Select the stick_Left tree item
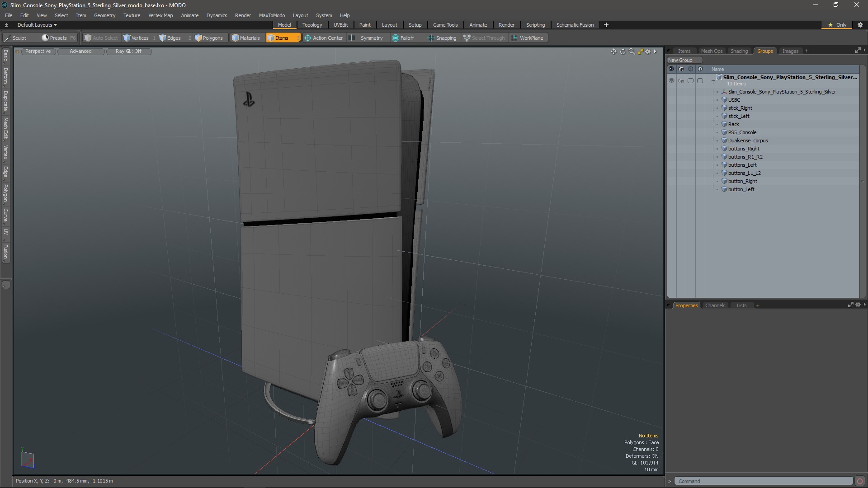The height and width of the screenshot is (488, 868). click(x=739, y=116)
